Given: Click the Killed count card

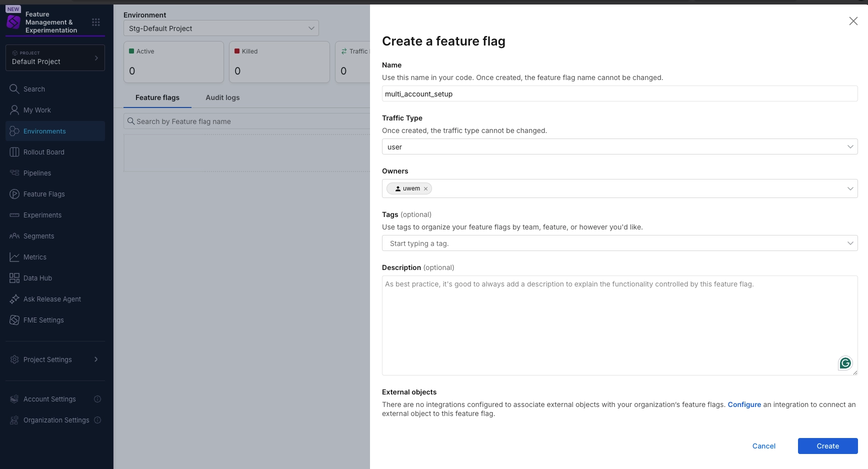Looking at the screenshot, I should pos(279,62).
